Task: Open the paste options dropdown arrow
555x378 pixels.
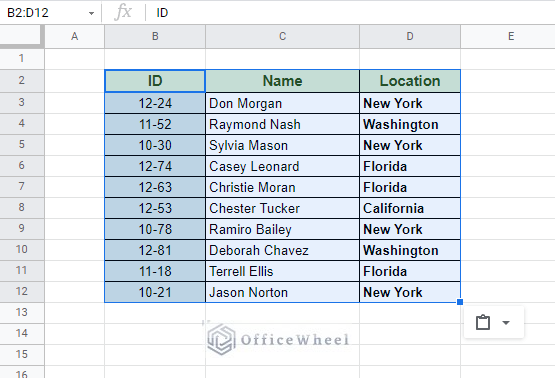Action: tap(506, 322)
